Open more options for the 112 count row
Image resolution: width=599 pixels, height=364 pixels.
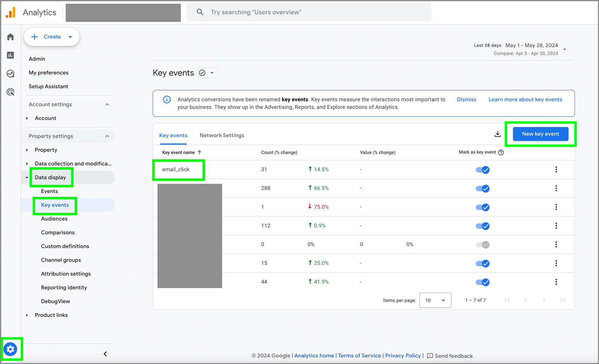coord(556,226)
